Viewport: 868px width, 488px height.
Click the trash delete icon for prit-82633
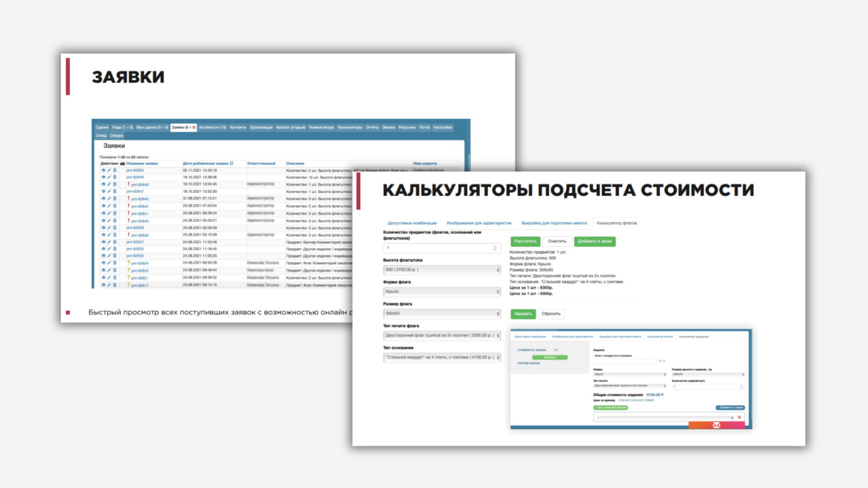point(115,256)
